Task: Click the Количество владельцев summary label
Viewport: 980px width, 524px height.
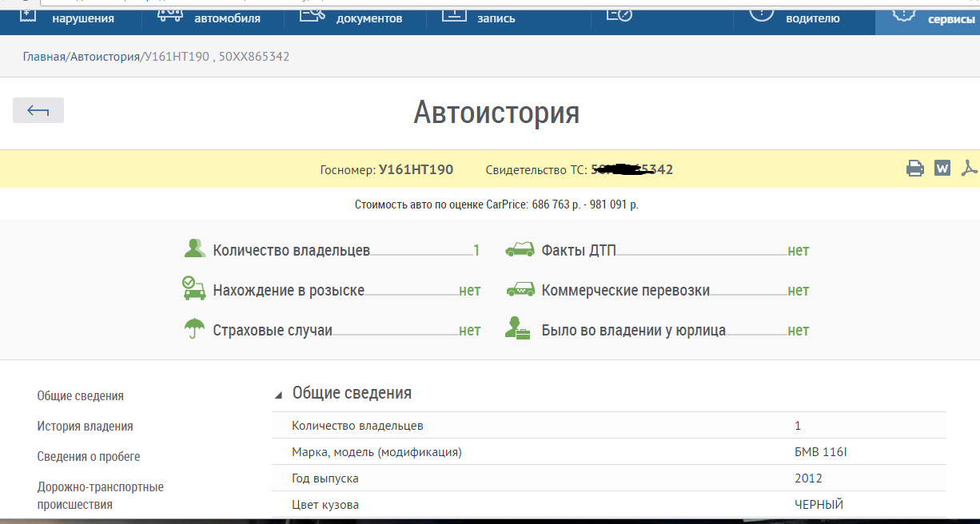Action: click(291, 250)
